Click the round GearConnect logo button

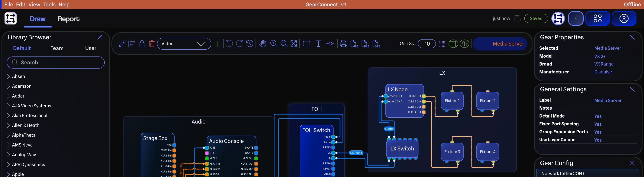tap(558, 18)
